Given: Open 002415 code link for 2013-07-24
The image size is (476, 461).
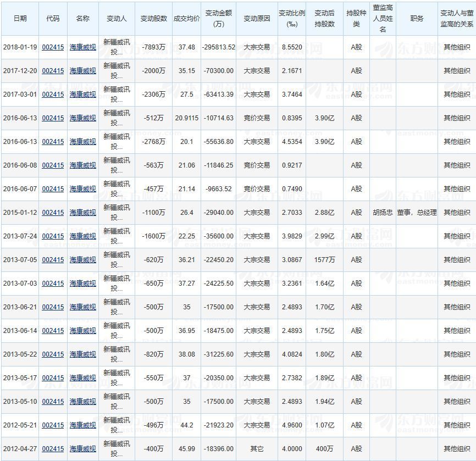Looking at the screenshot, I should pos(53,236).
